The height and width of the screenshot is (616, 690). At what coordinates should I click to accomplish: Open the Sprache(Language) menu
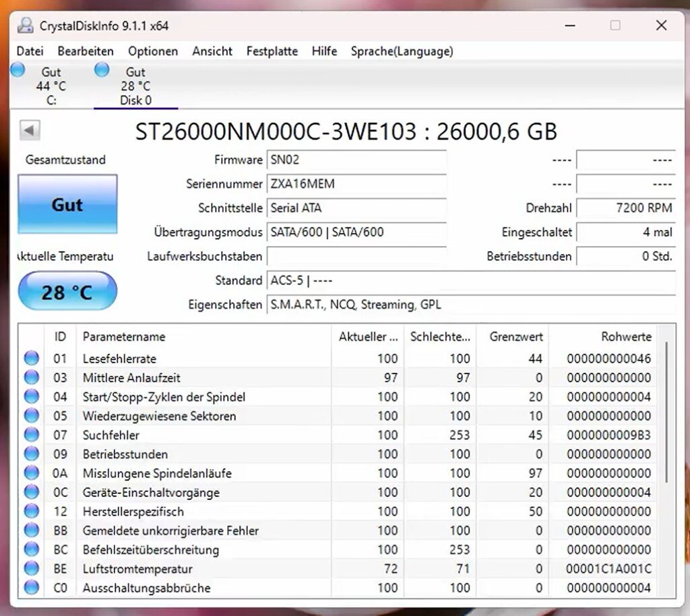pyautogui.click(x=402, y=51)
